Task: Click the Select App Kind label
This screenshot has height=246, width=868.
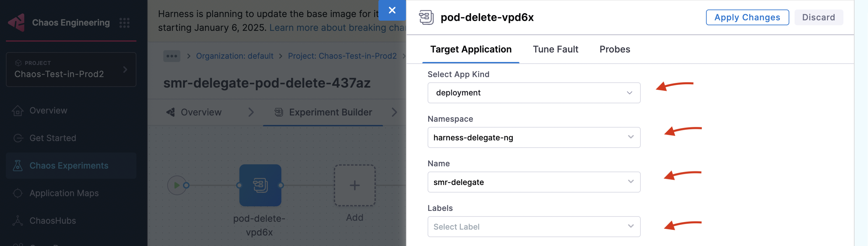Action: (458, 74)
